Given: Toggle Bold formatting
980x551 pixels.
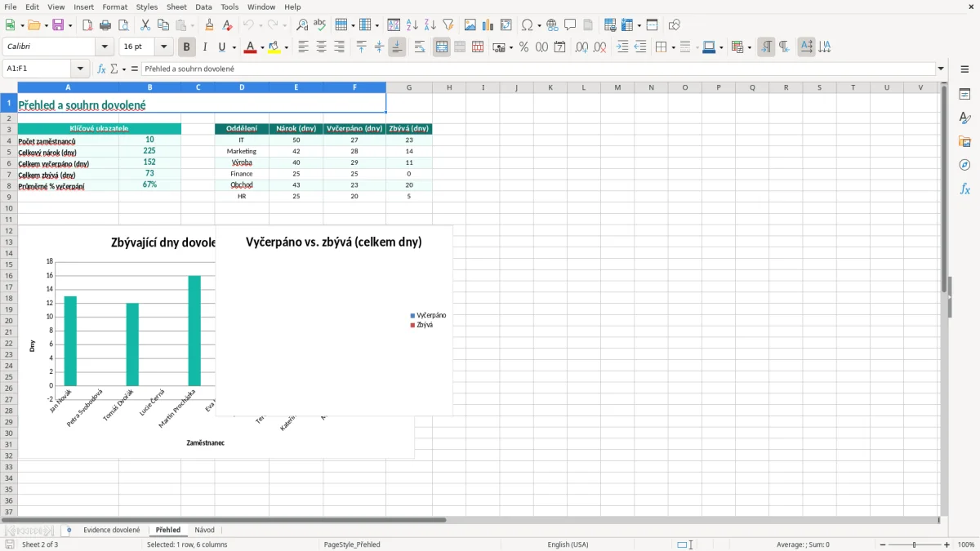Looking at the screenshot, I should click(x=187, y=47).
